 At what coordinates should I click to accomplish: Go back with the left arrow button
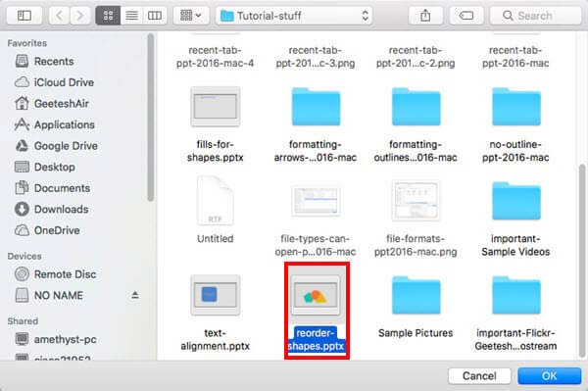(x=59, y=16)
